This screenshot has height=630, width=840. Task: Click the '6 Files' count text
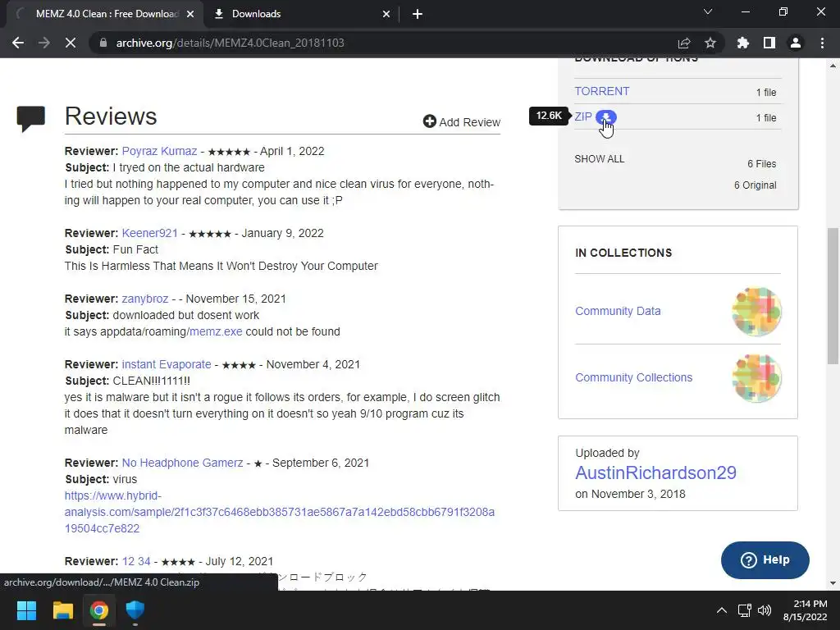coord(761,163)
